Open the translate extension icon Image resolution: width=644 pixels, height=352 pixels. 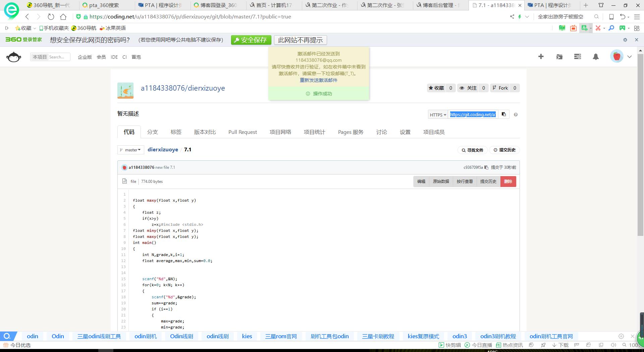tap(585, 28)
